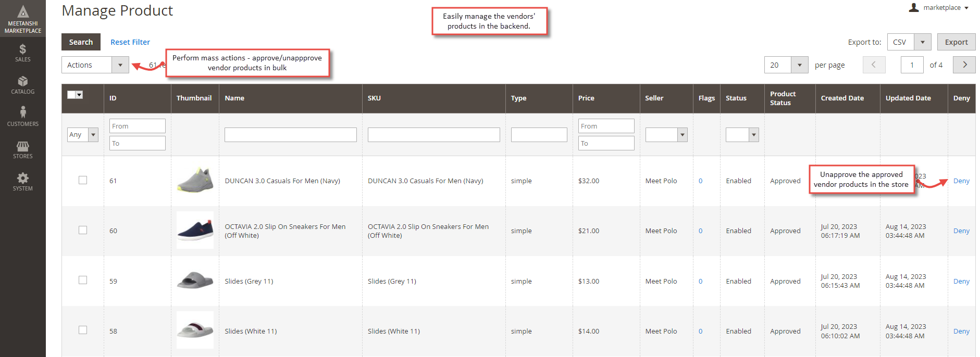The height and width of the screenshot is (357, 980).
Task: Sort by the SKU column header
Action: coord(374,98)
